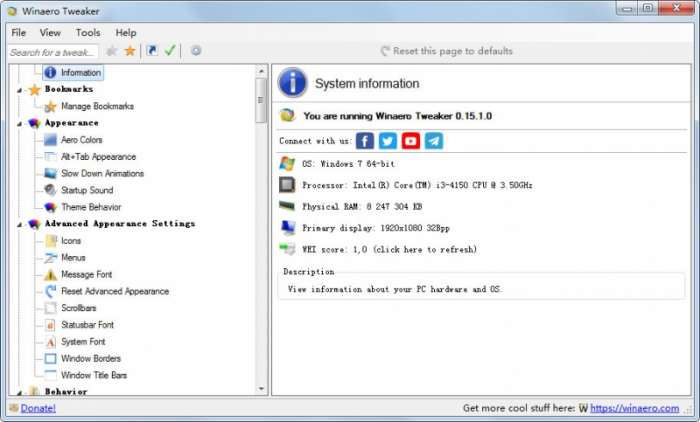Click the tree vertical scrollbar thumb

point(261,100)
